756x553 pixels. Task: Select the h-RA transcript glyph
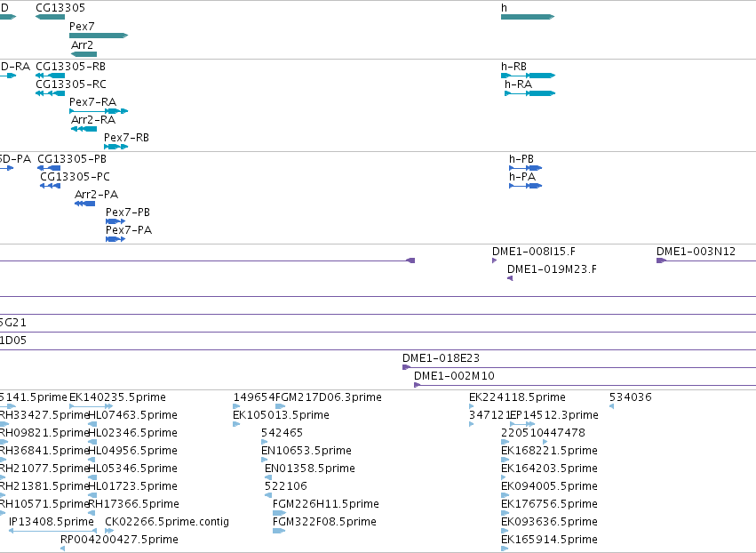tap(529, 93)
